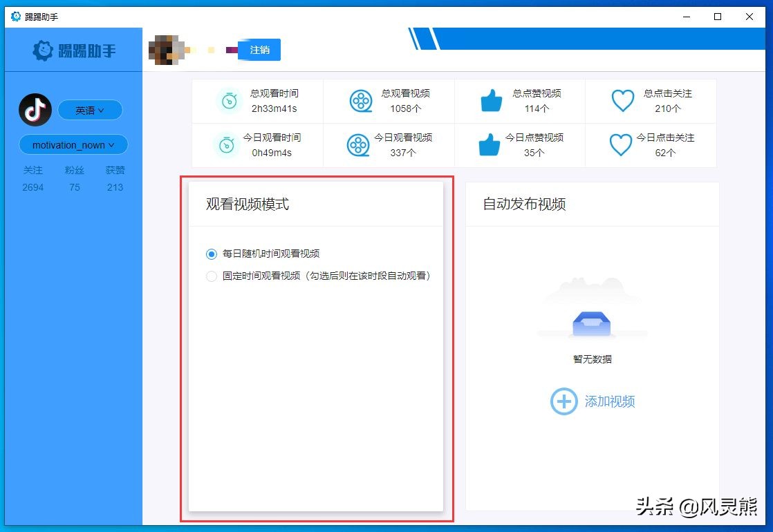Expand the motivation_nown account dropdown

(73, 144)
